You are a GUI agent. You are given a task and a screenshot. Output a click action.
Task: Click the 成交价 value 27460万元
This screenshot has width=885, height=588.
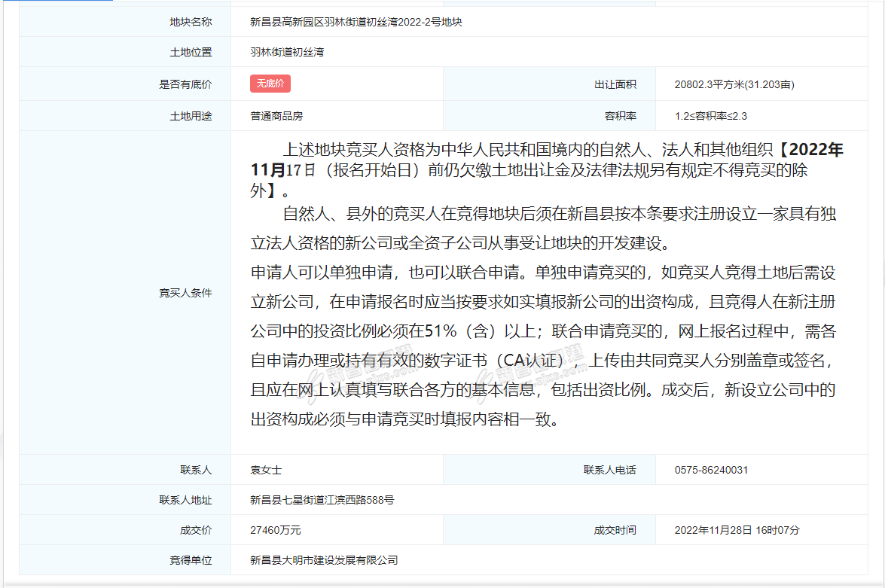(x=276, y=530)
